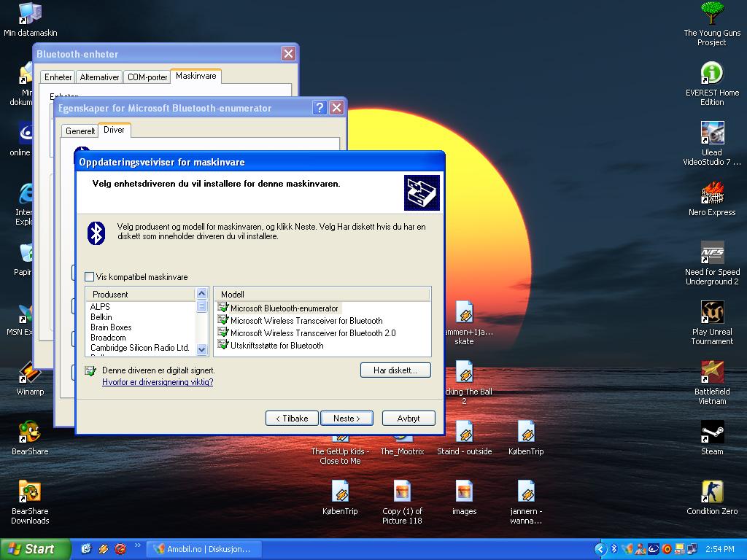Select the 'skate' music file icon

click(466, 323)
